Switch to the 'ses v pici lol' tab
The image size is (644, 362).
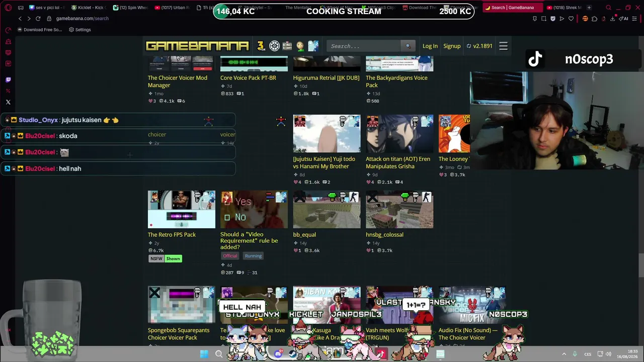(46, 8)
